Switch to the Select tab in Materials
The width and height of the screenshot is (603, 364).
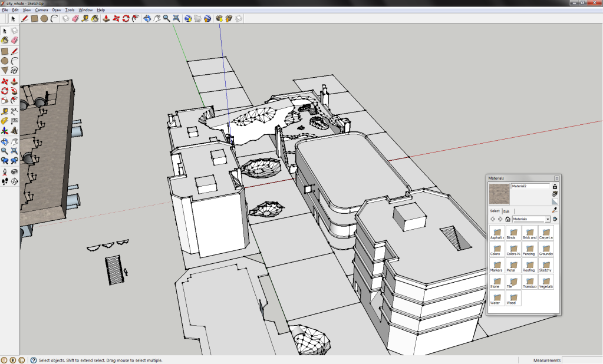(x=495, y=211)
